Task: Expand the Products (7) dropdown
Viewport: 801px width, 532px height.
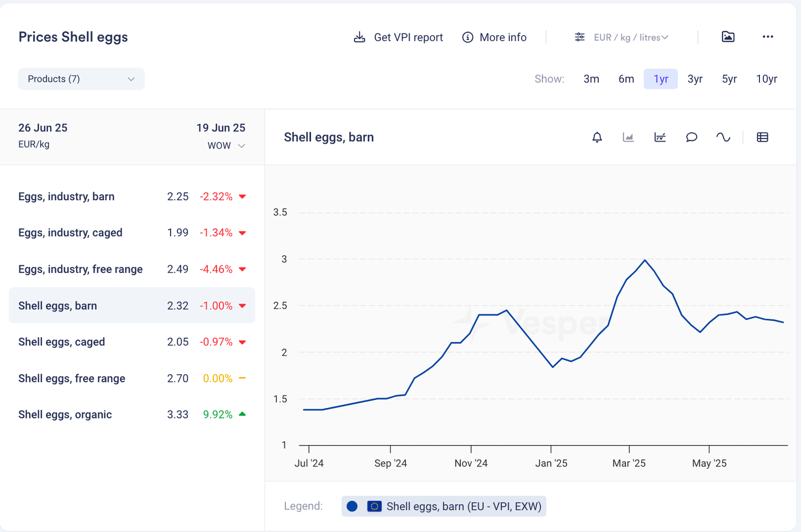Action: (x=81, y=79)
